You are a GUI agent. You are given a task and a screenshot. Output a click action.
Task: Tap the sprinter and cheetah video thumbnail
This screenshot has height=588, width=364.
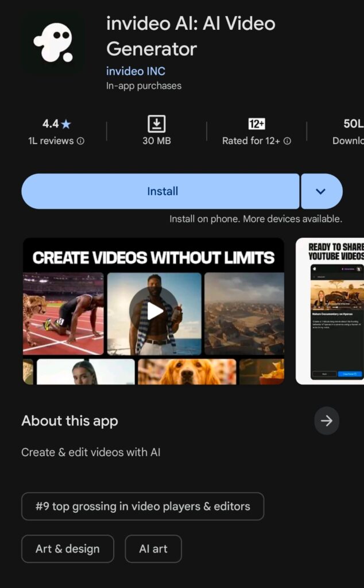pos(63,314)
